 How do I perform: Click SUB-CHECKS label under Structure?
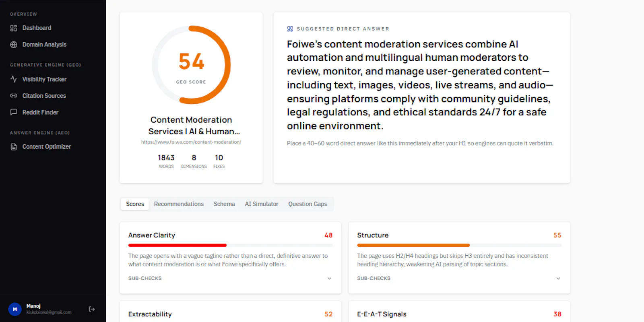(374, 278)
